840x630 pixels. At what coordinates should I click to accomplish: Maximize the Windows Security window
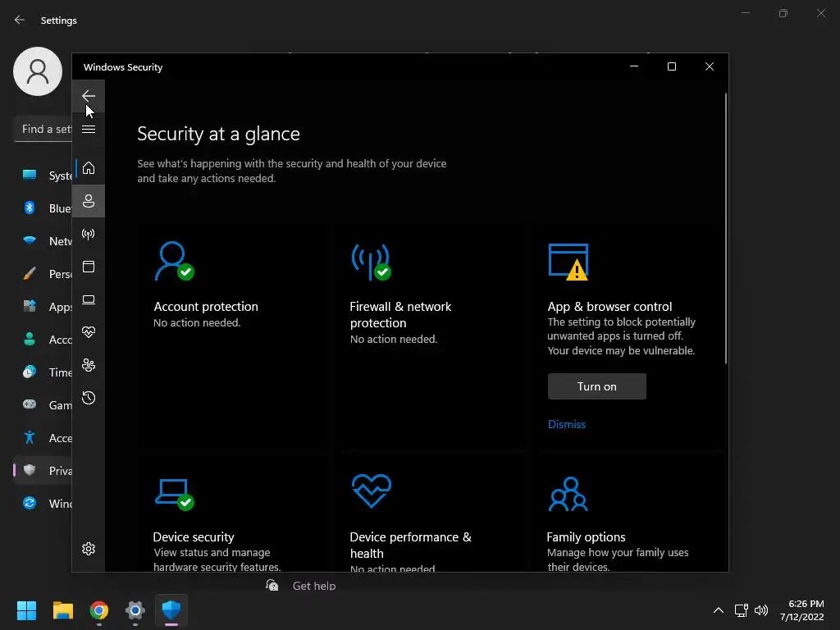(x=672, y=66)
